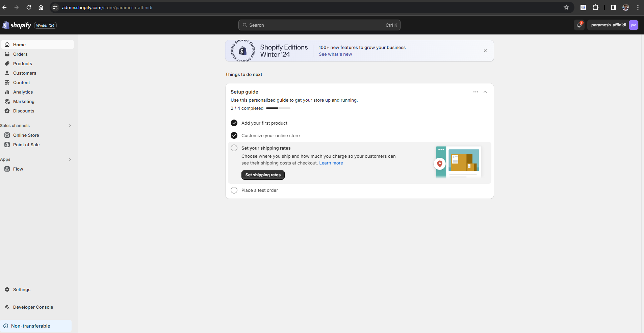644x333 pixels.
Task: Open browser side panel icon
Action: [614, 7]
